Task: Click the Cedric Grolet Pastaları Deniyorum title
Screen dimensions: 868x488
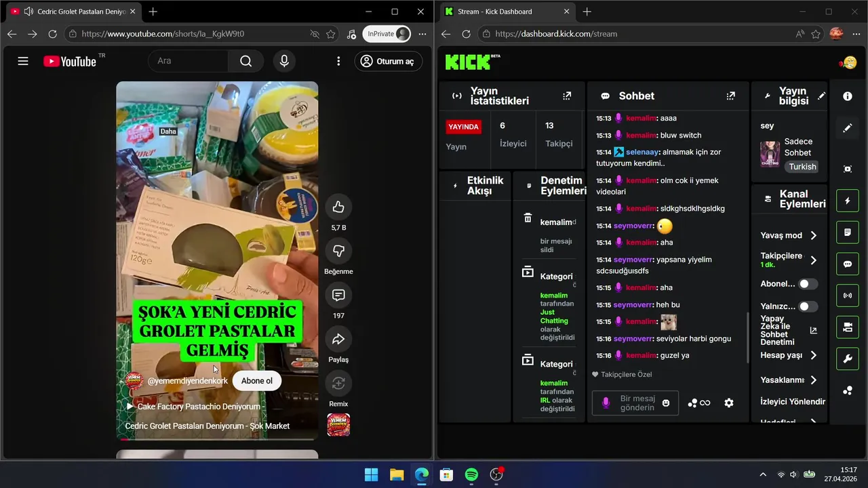Action: [x=208, y=426]
